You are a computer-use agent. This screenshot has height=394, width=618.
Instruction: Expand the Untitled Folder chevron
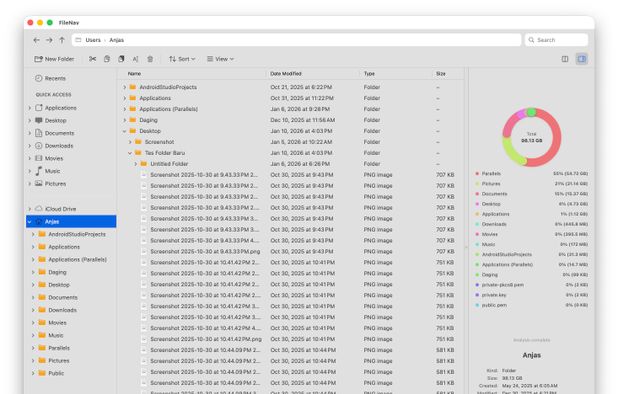136,164
